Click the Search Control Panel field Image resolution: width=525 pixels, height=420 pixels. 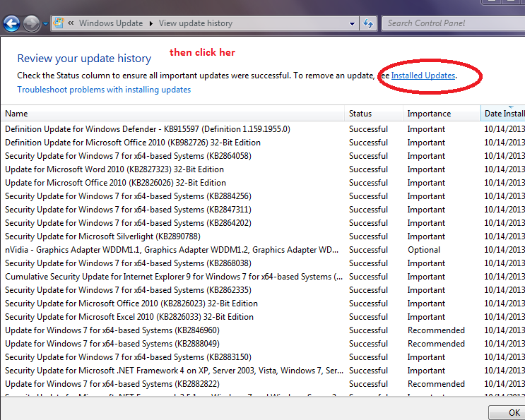point(454,23)
